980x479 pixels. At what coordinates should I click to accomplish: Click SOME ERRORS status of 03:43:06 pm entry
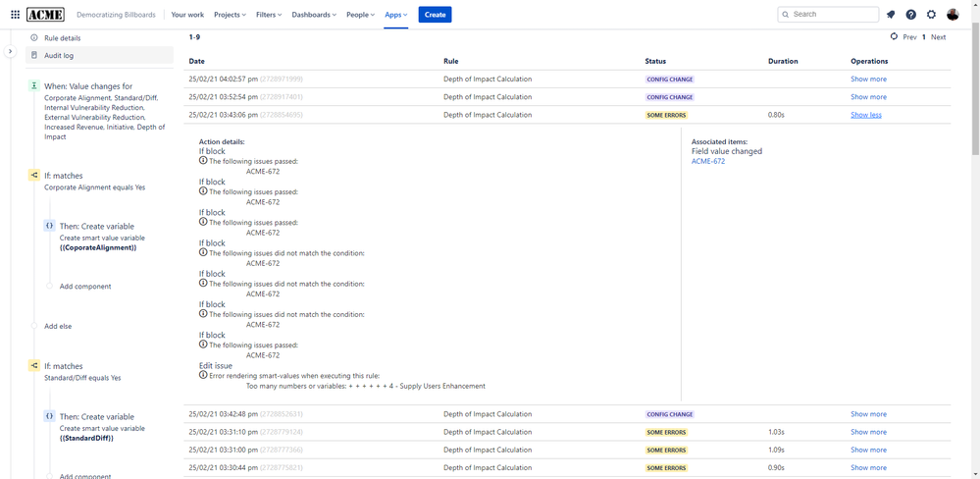666,115
